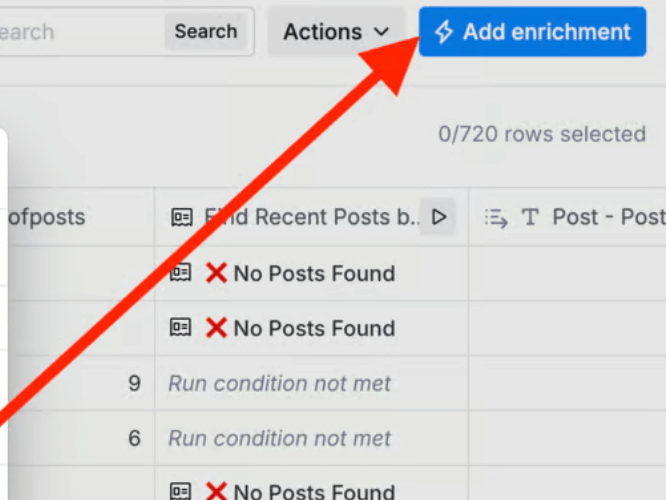Click the red X in second result row
The height and width of the screenshot is (500, 666).
216,328
